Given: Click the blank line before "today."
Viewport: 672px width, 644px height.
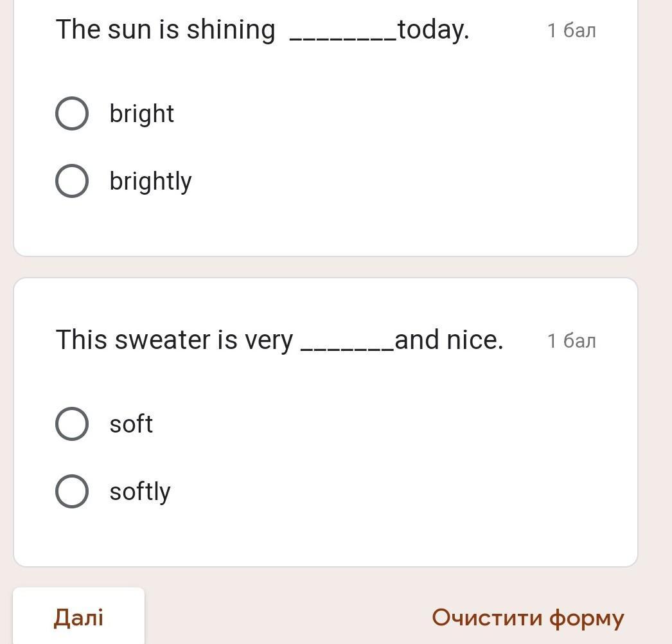Looking at the screenshot, I should point(343,39).
